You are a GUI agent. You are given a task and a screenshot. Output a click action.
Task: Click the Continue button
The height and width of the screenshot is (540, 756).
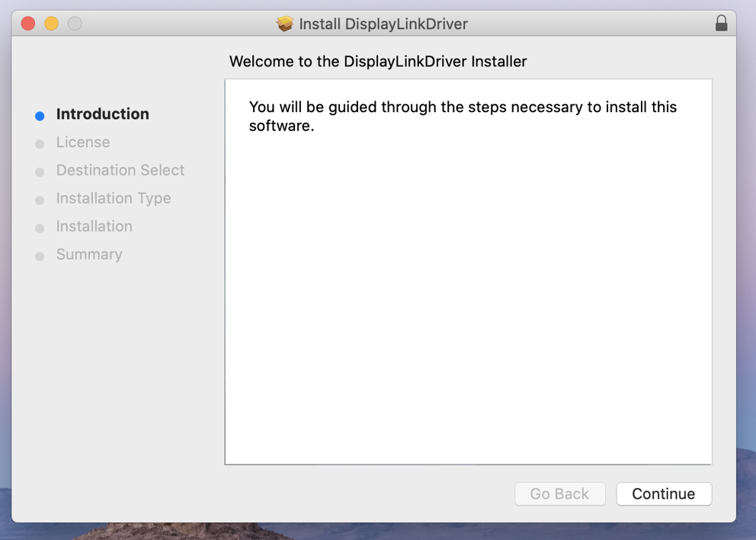(x=664, y=493)
